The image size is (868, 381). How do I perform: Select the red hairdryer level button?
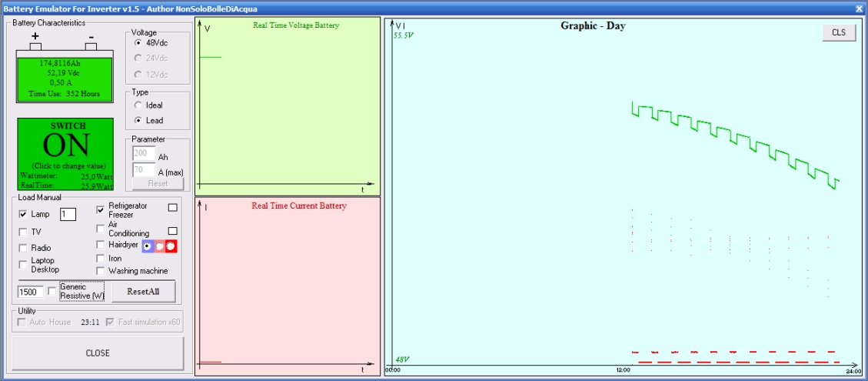coord(171,246)
